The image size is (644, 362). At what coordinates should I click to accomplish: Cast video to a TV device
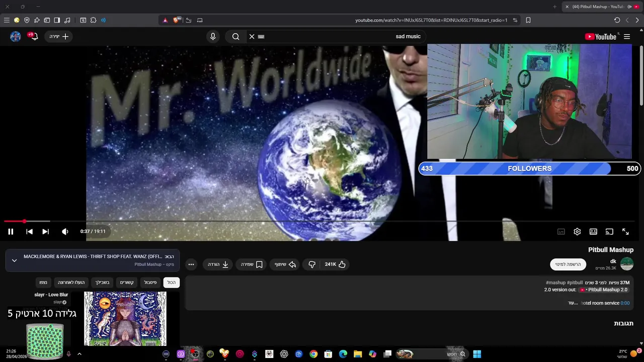pyautogui.click(x=609, y=231)
